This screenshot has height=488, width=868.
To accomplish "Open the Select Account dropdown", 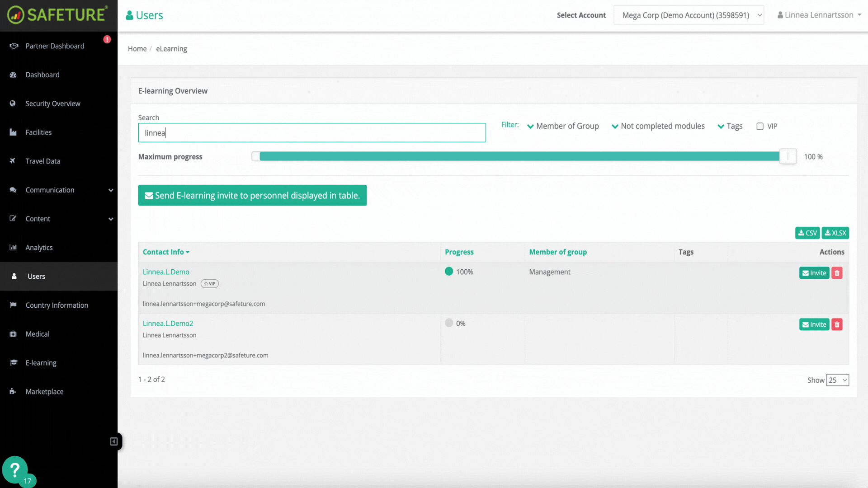I will click(688, 14).
